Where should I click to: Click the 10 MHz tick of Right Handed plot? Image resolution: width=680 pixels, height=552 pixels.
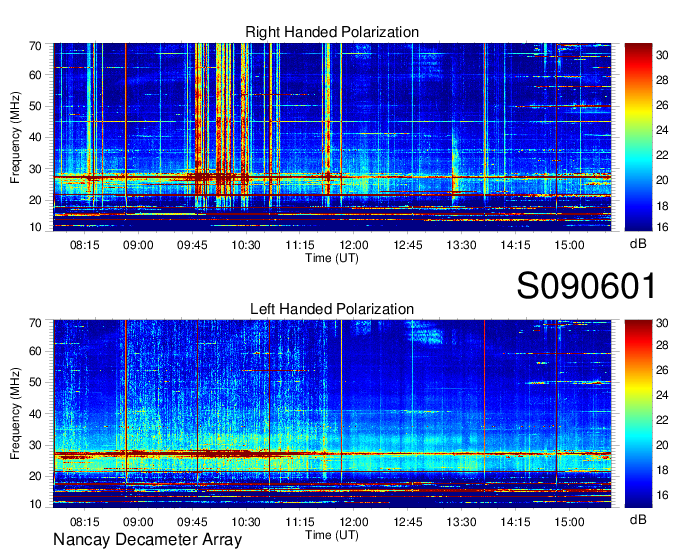(36, 227)
